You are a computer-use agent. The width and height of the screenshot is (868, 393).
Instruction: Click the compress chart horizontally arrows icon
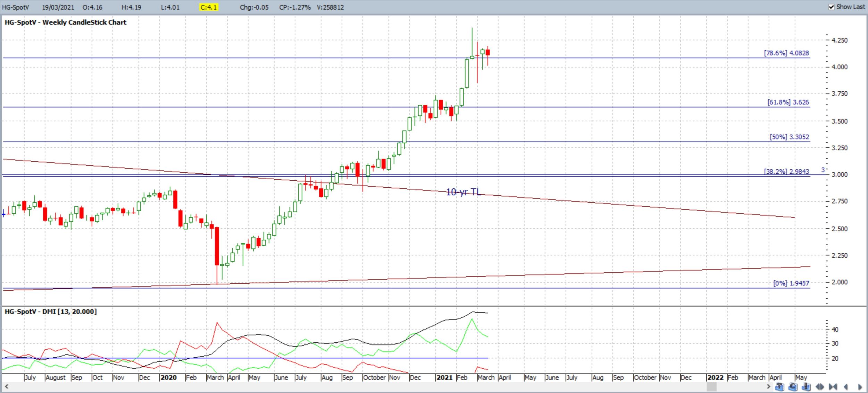833,386
